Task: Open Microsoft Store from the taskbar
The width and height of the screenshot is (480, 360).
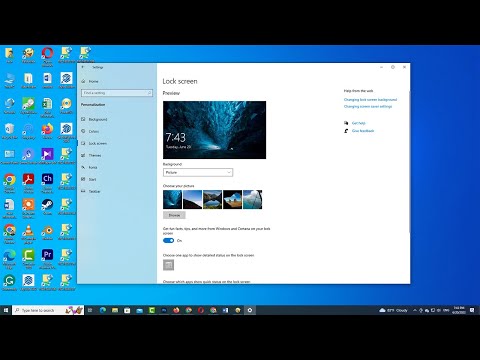Action: pyautogui.click(x=127, y=310)
